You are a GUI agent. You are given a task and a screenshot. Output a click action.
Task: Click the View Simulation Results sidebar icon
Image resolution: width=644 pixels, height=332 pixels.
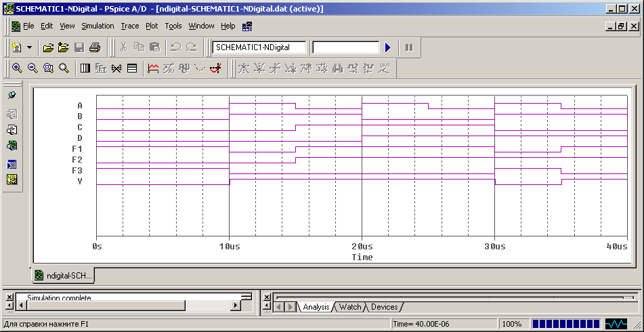point(12,146)
